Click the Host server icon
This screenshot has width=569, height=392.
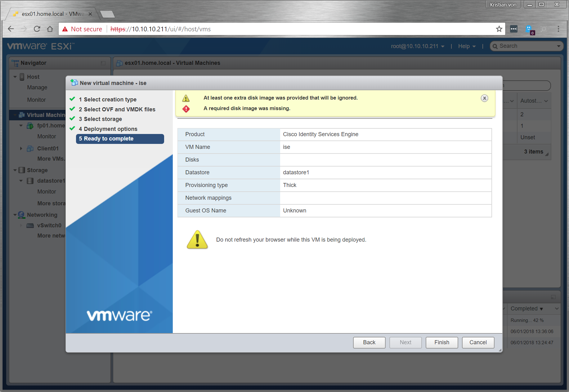[22, 77]
